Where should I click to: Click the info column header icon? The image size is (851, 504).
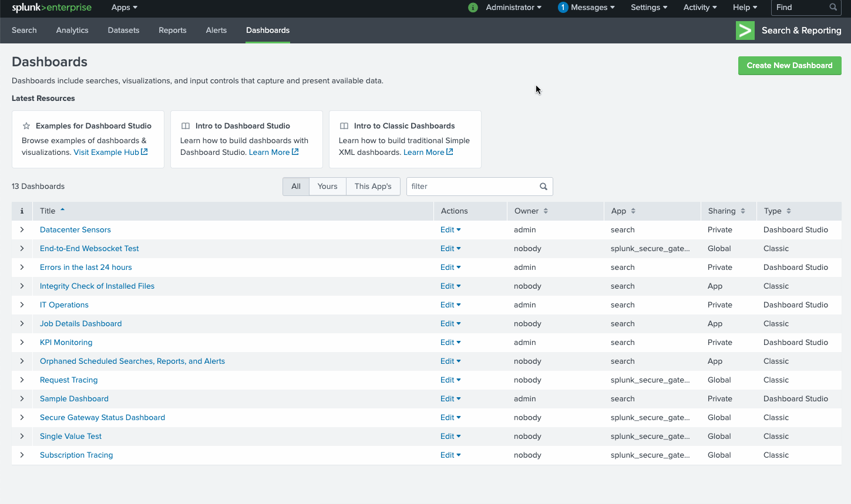[22, 211]
